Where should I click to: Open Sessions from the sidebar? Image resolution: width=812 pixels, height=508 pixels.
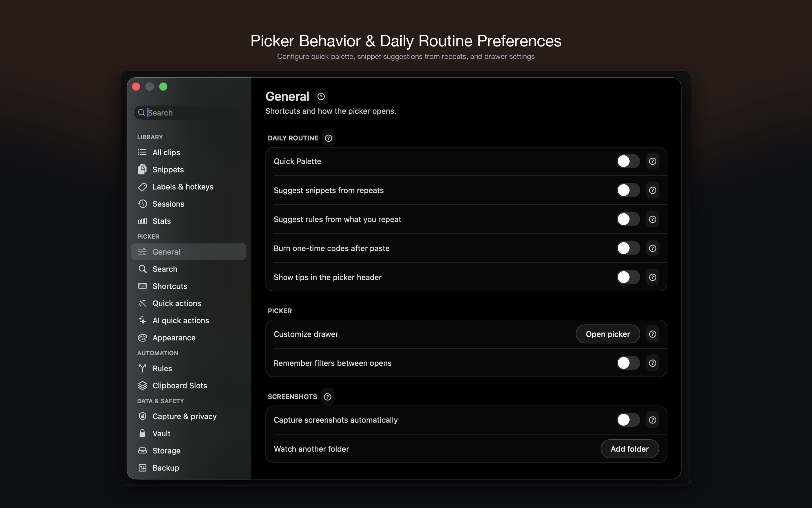pyautogui.click(x=188, y=204)
